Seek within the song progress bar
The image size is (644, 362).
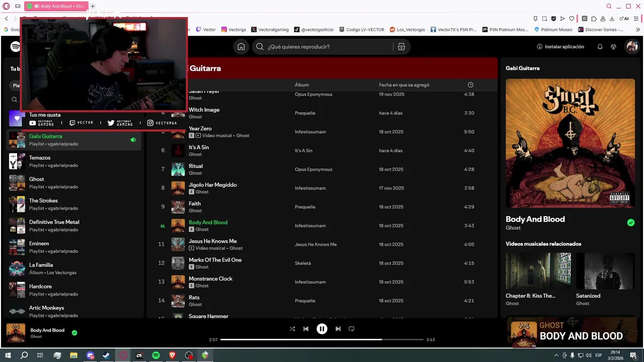coord(322,340)
